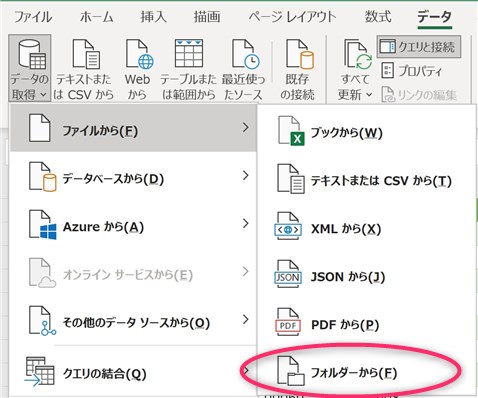Click the database icon beside データベースから

pyautogui.click(x=43, y=177)
